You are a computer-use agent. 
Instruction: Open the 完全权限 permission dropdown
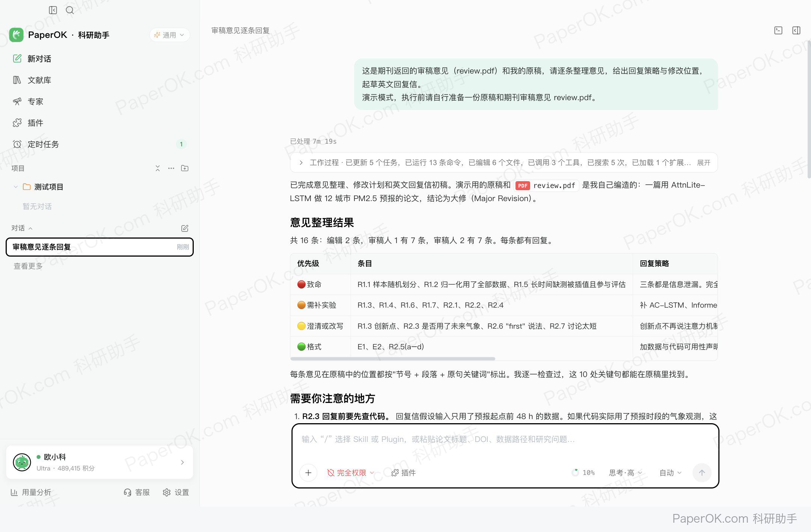(350, 473)
